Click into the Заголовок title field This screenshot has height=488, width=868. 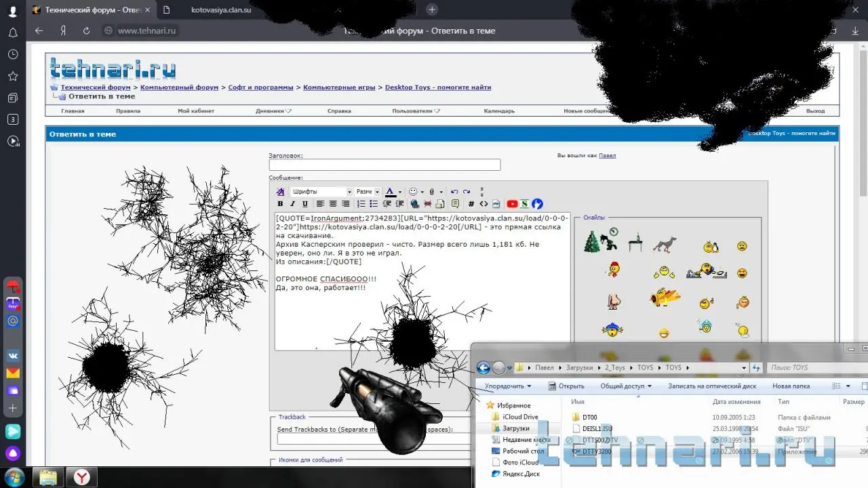click(384, 165)
